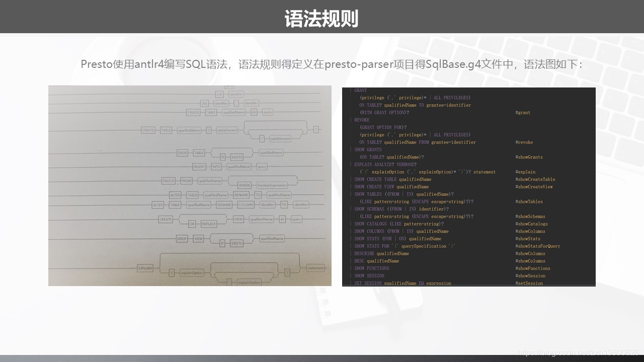Click the #explain label

click(525, 172)
